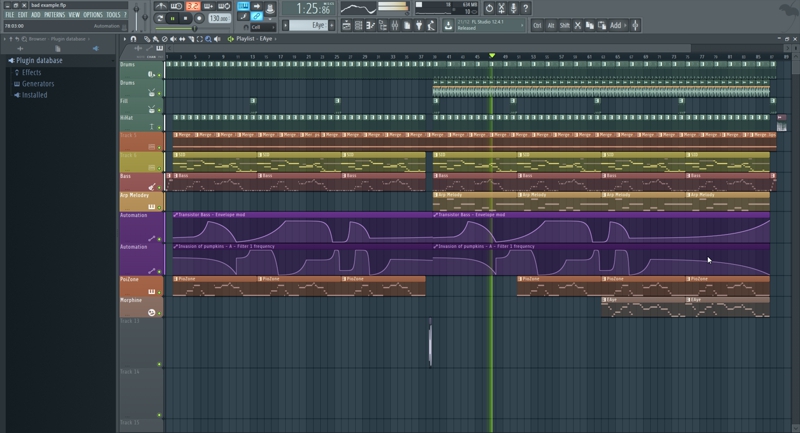Click the Stop button in transport

click(185, 17)
